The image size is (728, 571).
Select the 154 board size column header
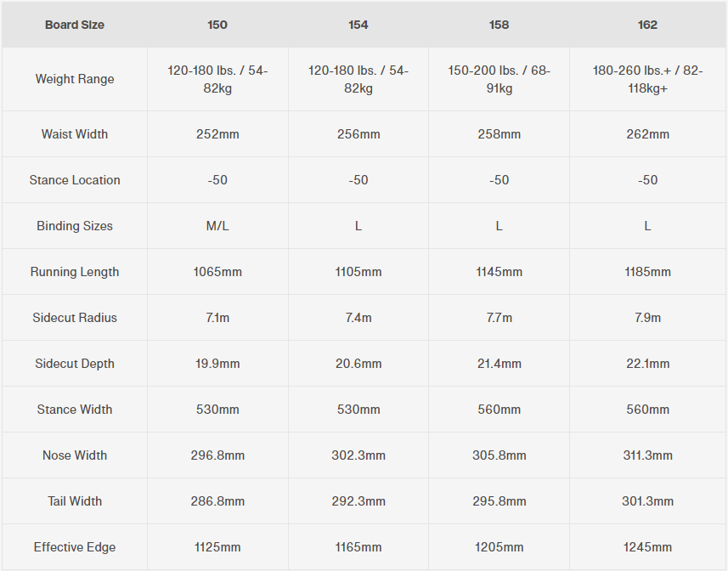[358, 25]
